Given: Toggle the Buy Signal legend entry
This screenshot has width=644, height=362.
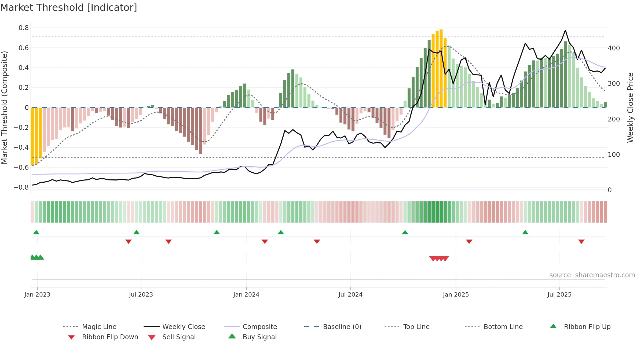Looking at the screenshot, I should [252, 337].
